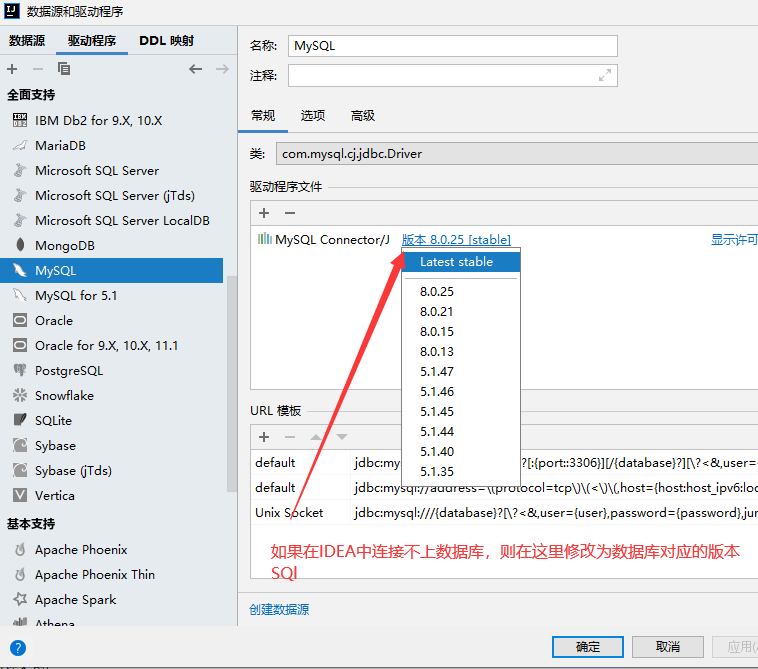Click the 取消 button
This screenshot has width=758, height=669.
point(668,647)
